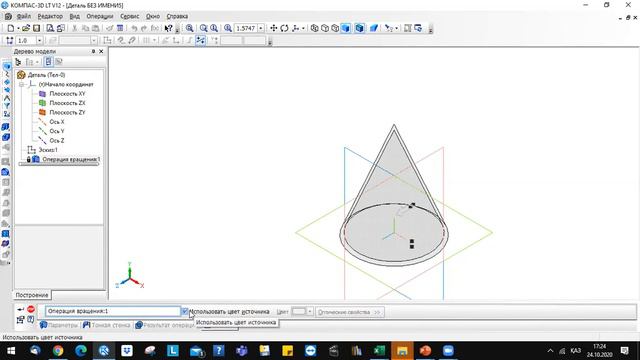Select the solid editing toolbar icon

[x=6, y=67]
